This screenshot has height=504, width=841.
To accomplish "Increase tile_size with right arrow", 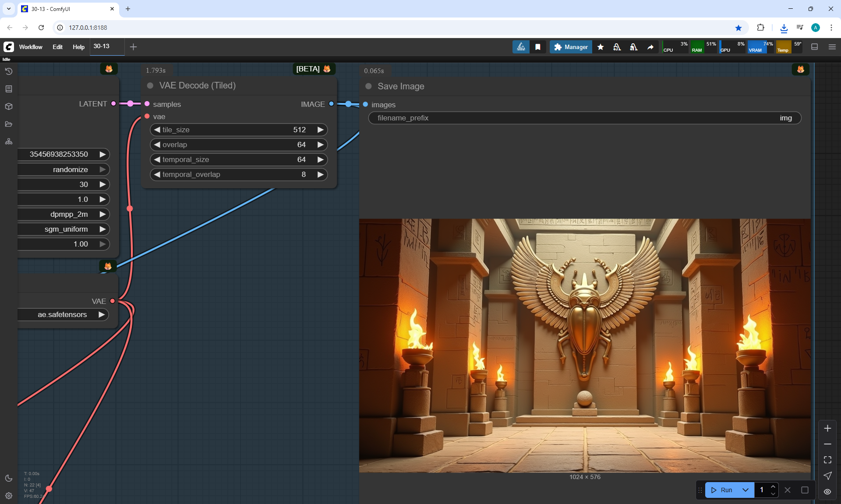I will coord(321,130).
